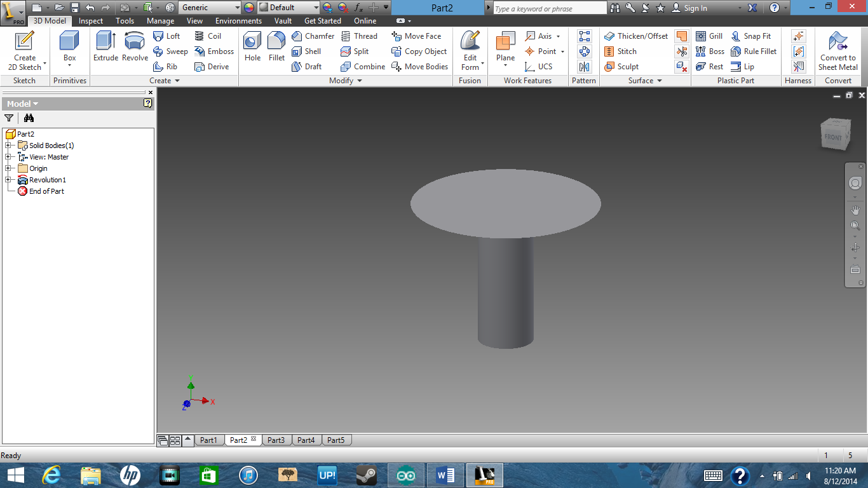Toggle the filter in the model browser
The height and width of the screenshot is (488, 868).
tap(9, 118)
